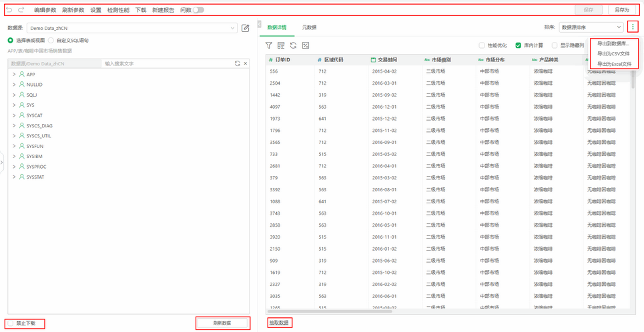Select the 自定义SQL语句 radio button
This screenshot has height=332, width=644.
pyautogui.click(x=51, y=41)
